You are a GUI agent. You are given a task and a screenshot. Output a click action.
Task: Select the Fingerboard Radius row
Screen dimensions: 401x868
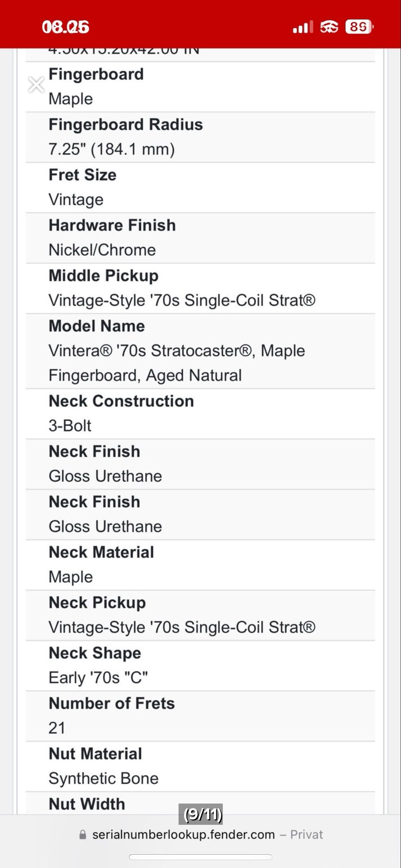pos(200,137)
